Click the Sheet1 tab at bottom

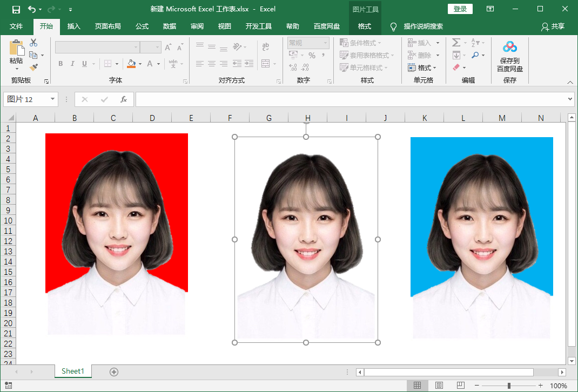pos(73,371)
